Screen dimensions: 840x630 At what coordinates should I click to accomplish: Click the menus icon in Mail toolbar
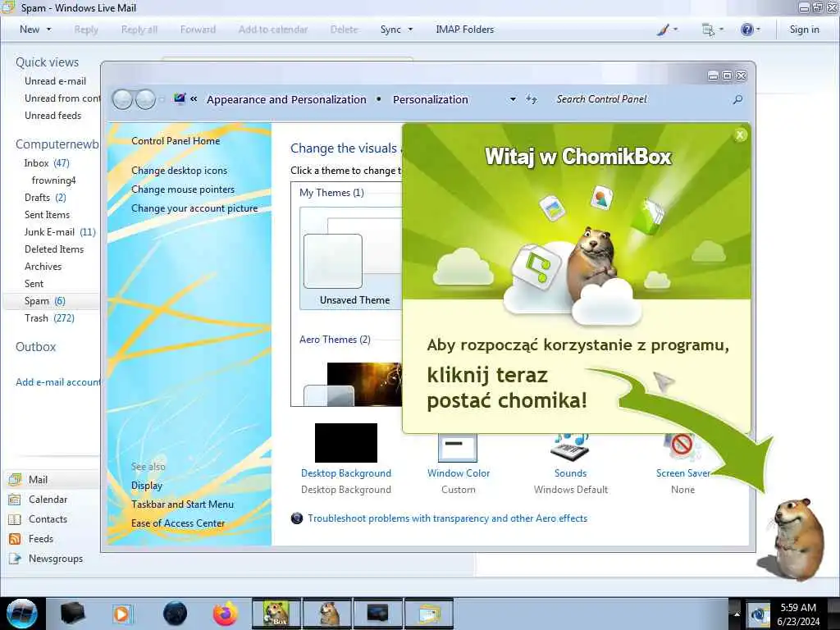point(708,30)
